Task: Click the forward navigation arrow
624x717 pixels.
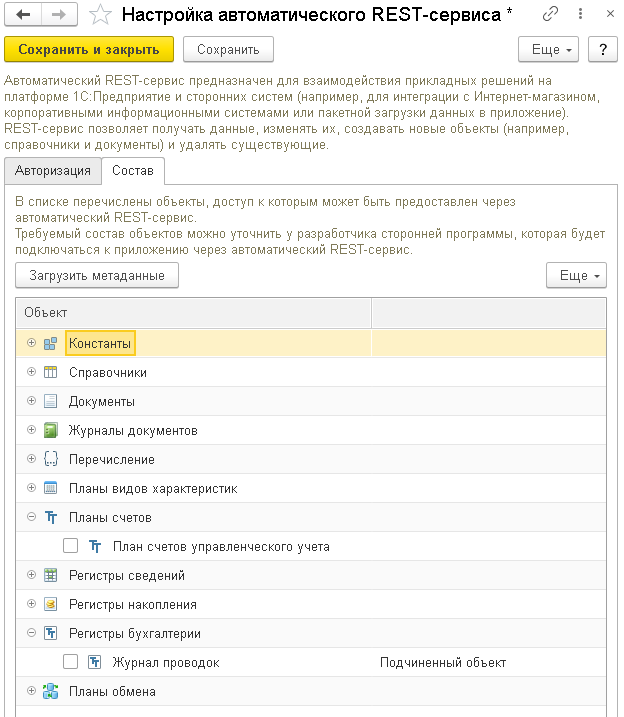Action: [59, 15]
